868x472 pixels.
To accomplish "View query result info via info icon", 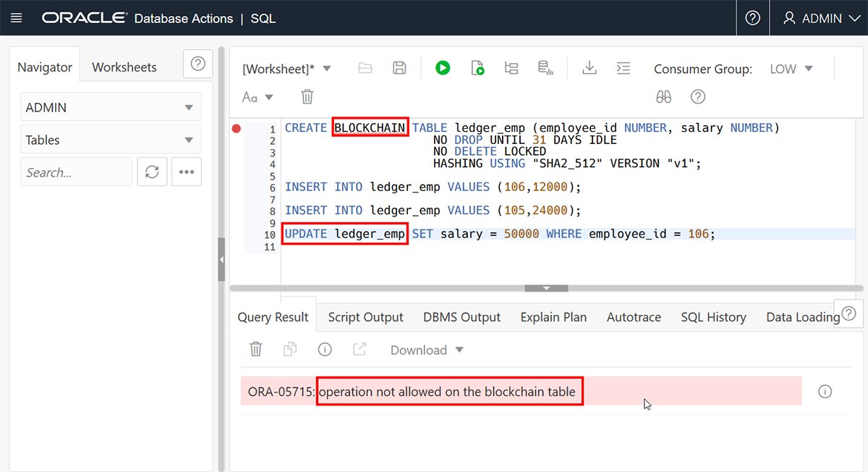I will click(325, 349).
